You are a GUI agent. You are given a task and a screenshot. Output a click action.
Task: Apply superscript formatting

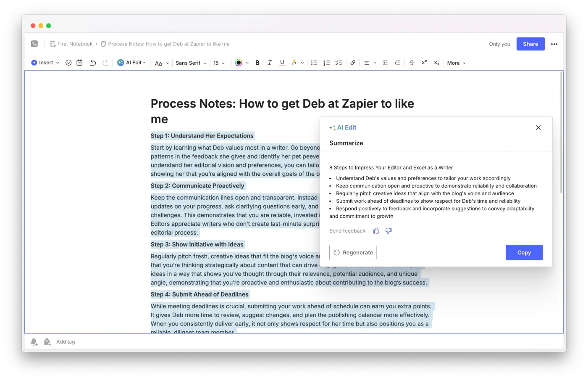[424, 62]
